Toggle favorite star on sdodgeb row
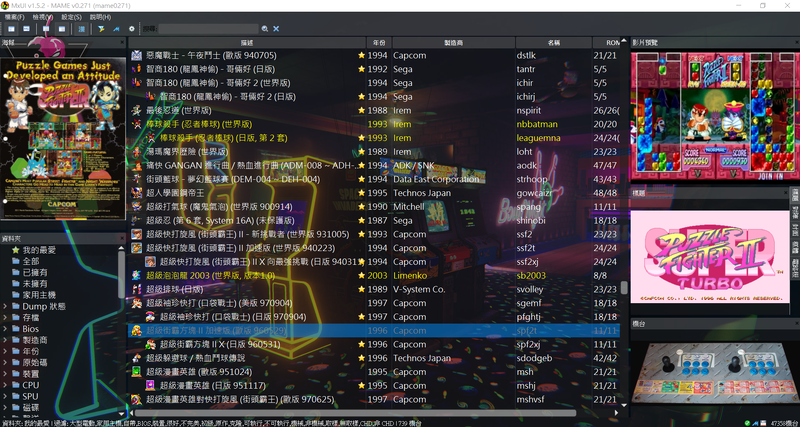The height and width of the screenshot is (427, 800). tap(361, 358)
